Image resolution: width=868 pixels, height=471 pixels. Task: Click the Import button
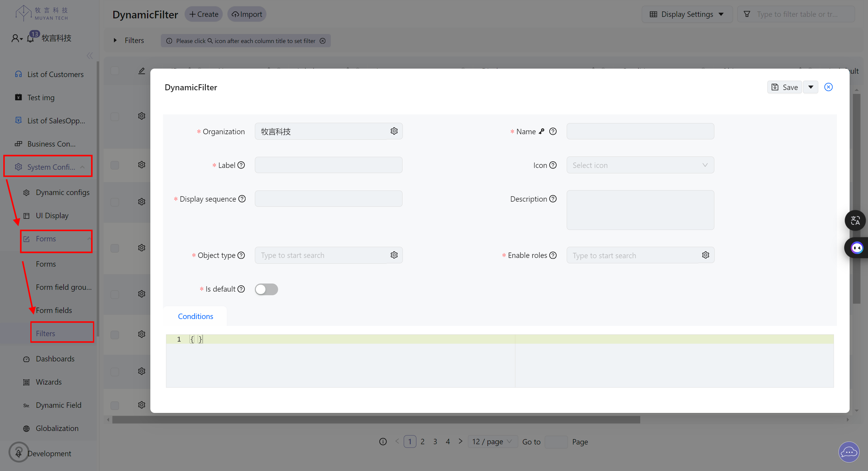click(246, 14)
